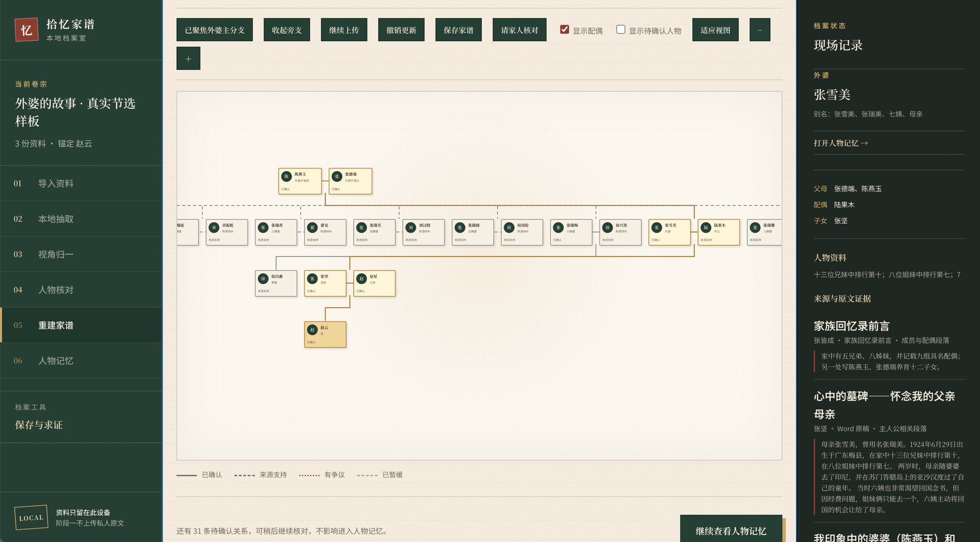Go to step 04 人物核对
The image size is (980, 542).
pyautogui.click(x=81, y=290)
